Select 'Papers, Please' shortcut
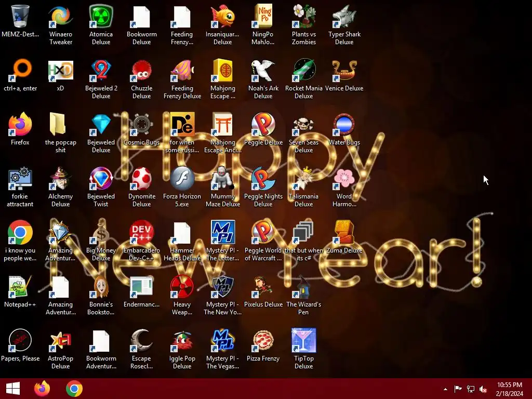This screenshot has width=532, height=399. [20, 340]
